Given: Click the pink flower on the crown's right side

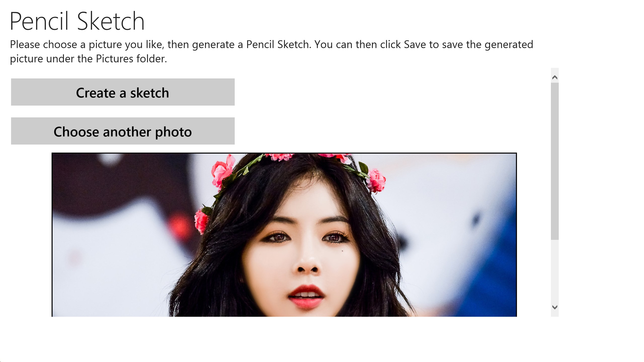Looking at the screenshot, I should pyautogui.click(x=377, y=180).
